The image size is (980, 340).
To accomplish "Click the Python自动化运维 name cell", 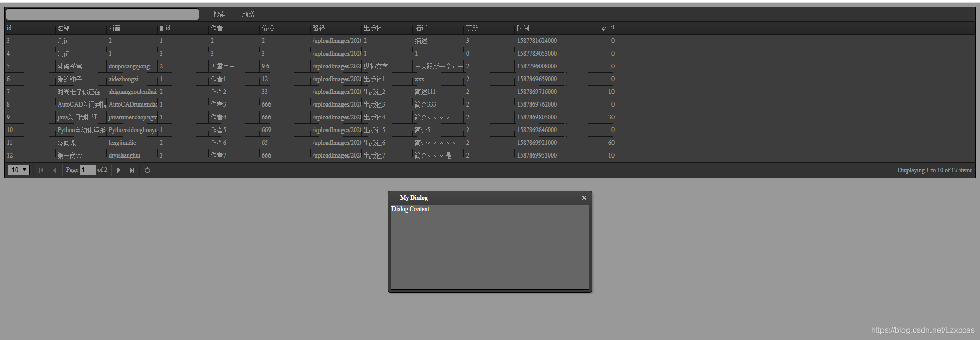I will [x=81, y=130].
